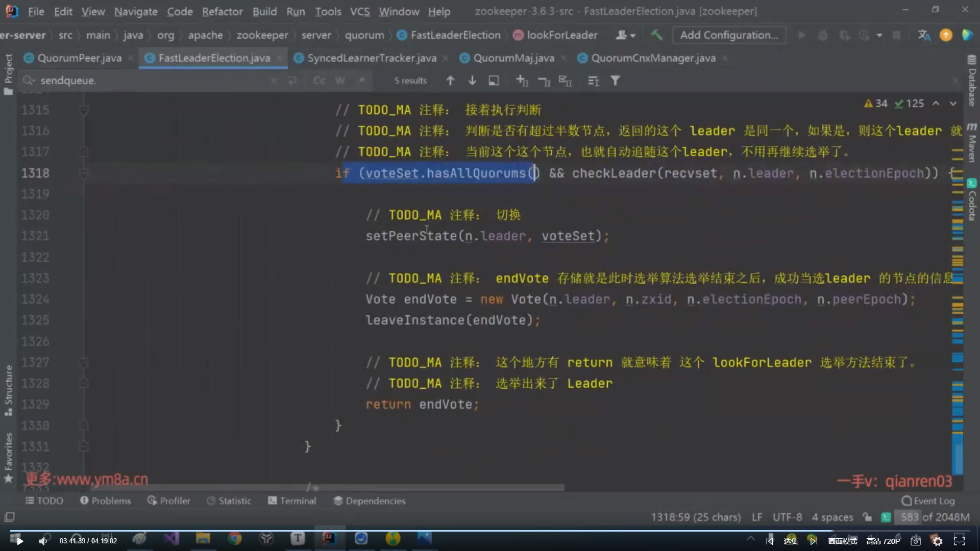Open the Refactor menu

pyautogui.click(x=222, y=11)
